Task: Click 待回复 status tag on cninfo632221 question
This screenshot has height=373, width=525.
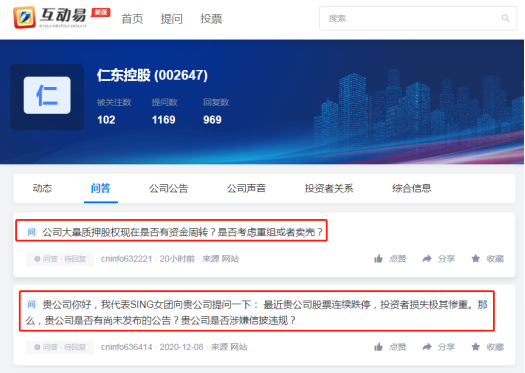Action: (60, 259)
